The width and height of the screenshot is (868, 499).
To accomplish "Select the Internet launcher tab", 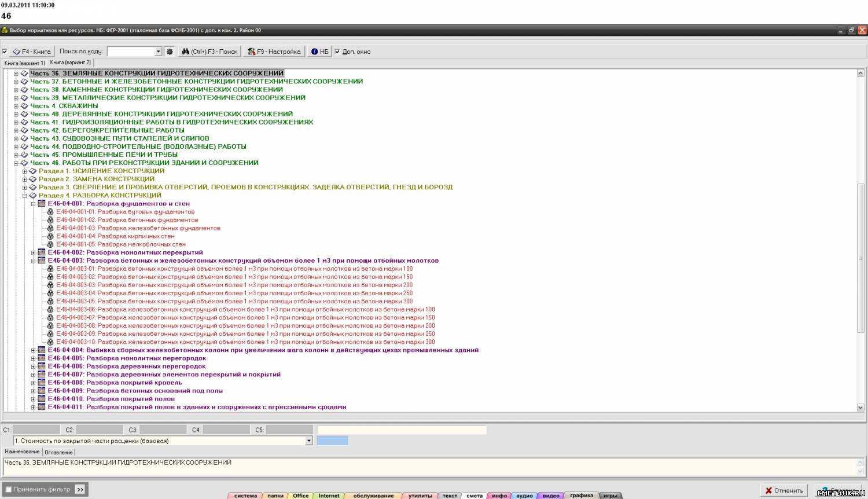I will click(329, 496).
